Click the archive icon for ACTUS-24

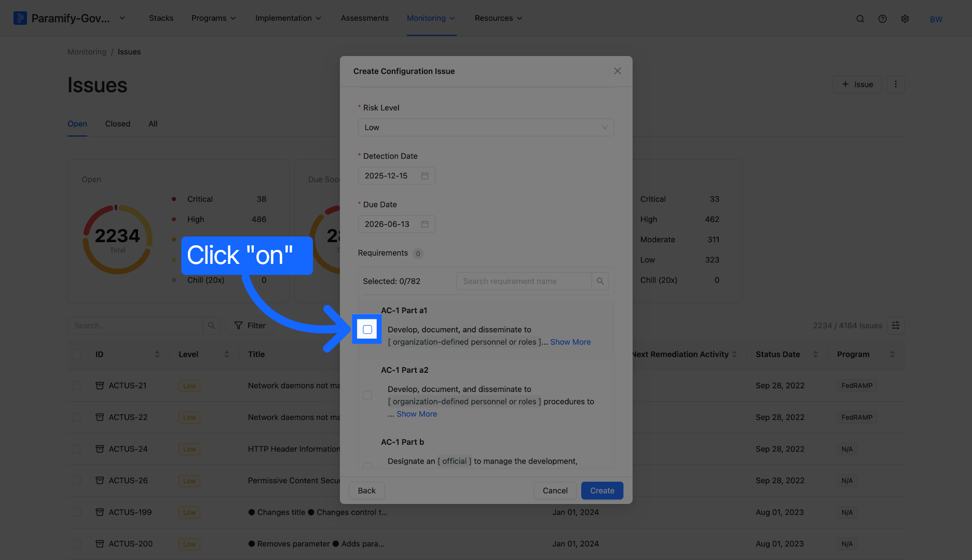[100, 449]
